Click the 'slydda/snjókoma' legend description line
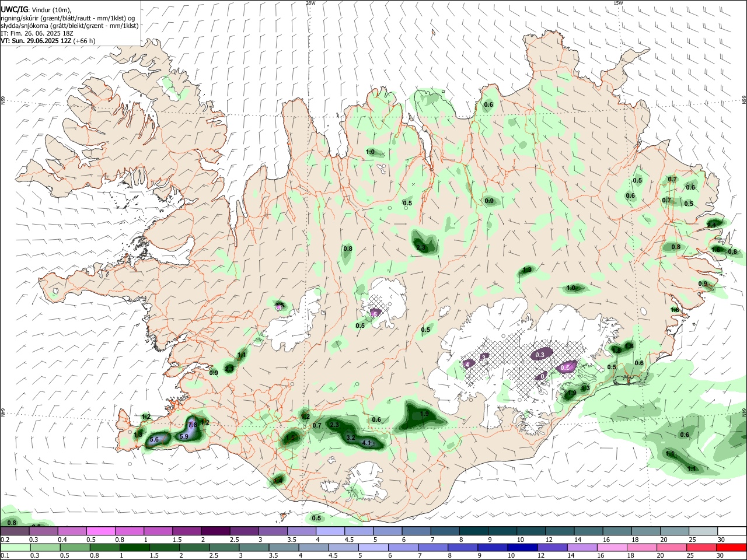 69,26
